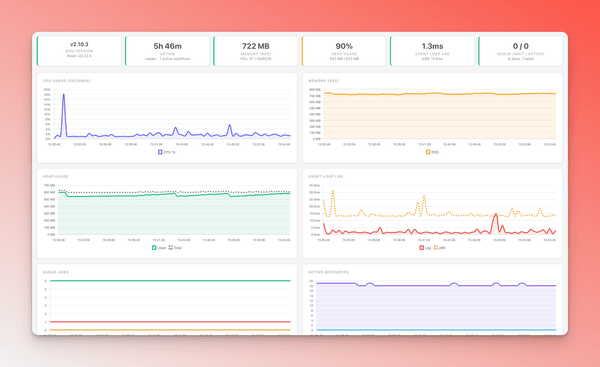Click the 90% heap usage card

(x=344, y=51)
